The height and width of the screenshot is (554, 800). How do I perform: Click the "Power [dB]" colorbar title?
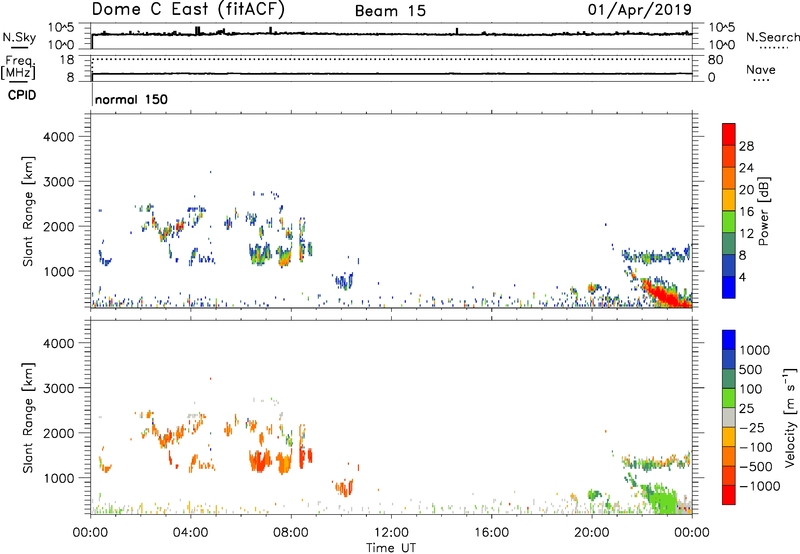763,211
